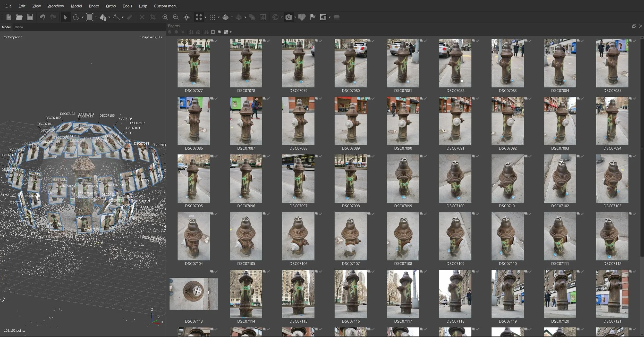Click the Reset View icon
Image resolution: width=644 pixels, height=337 pixels.
click(186, 17)
